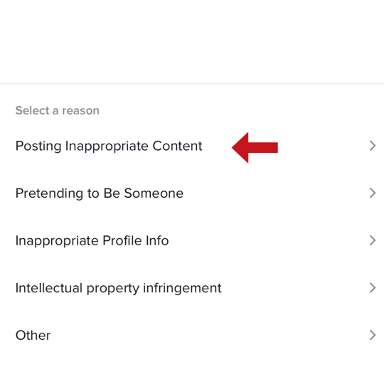
Task: Tap the chevron beside Intellectual property infringement
Action: 373,288
